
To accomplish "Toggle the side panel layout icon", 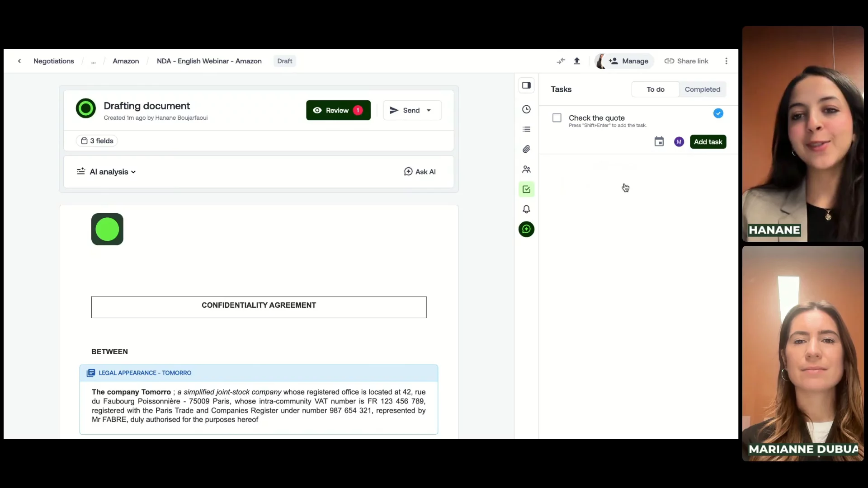I will [526, 85].
